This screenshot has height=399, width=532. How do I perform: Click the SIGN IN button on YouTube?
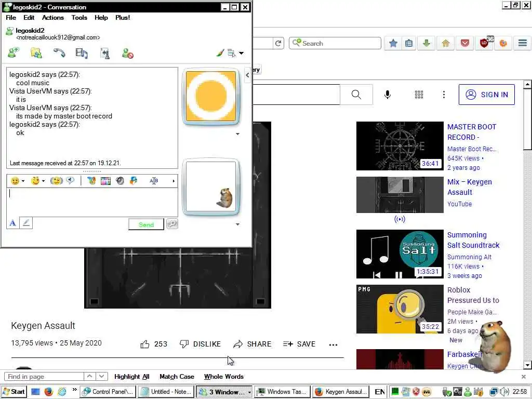486,95
